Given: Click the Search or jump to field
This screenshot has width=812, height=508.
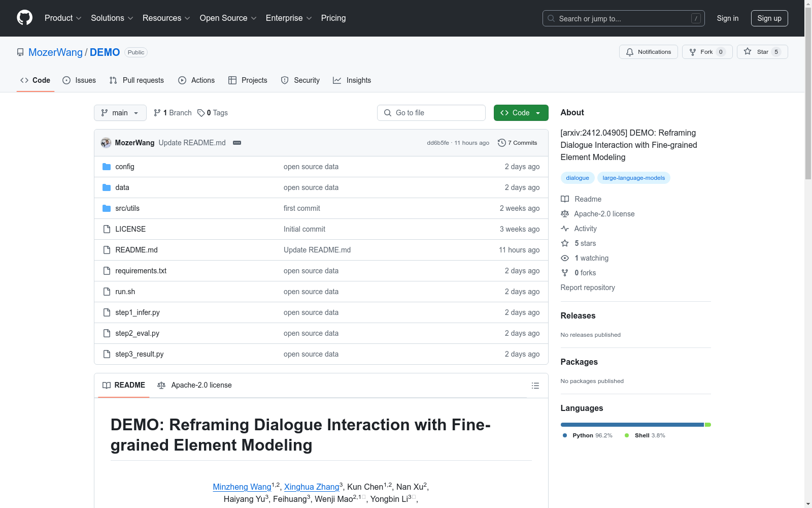Looking at the screenshot, I should (624, 18).
